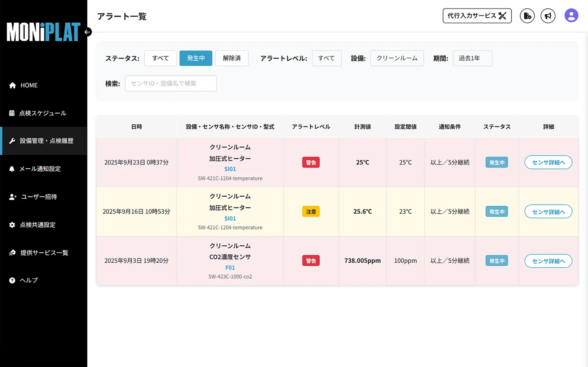Screen dimensions: 588x367
Task: Click センサ詳細へ for CO2濃度センサ row
Action: (548, 261)
